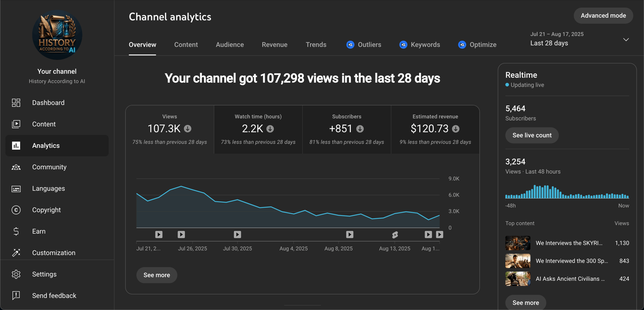Open the Outliers tab
The width and height of the screenshot is (644, 310).
pos(364,45)
